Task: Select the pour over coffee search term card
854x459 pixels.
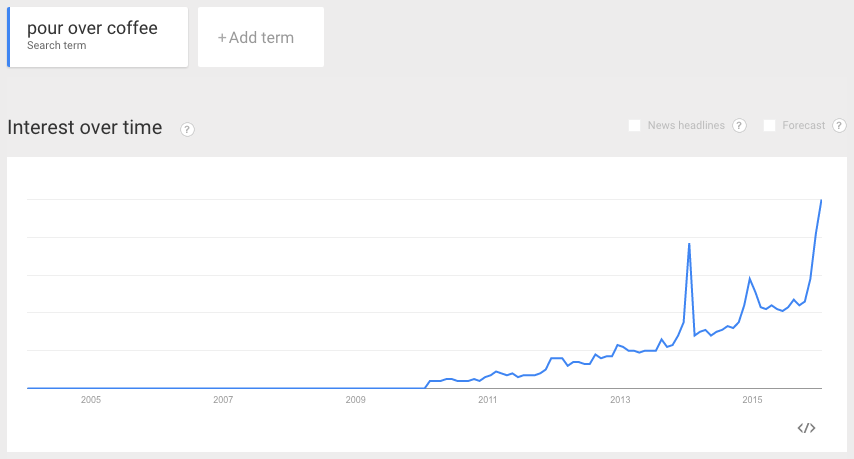Action: point(97,37)
